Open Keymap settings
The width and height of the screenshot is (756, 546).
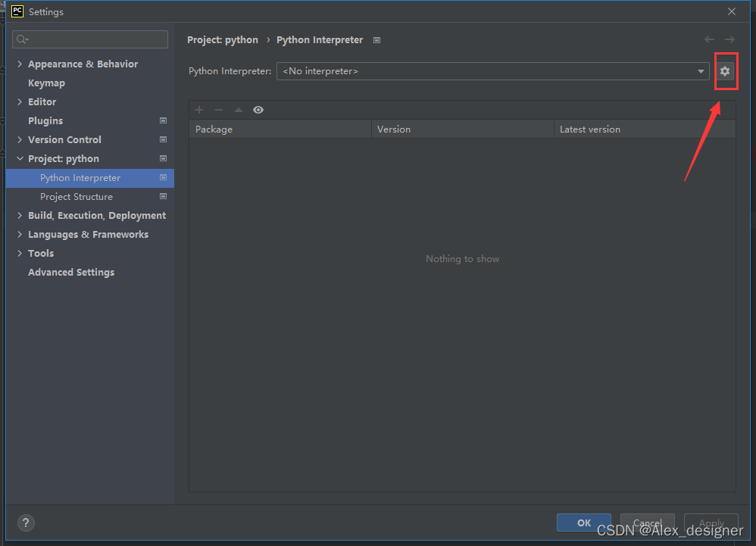tap(46, 83)
